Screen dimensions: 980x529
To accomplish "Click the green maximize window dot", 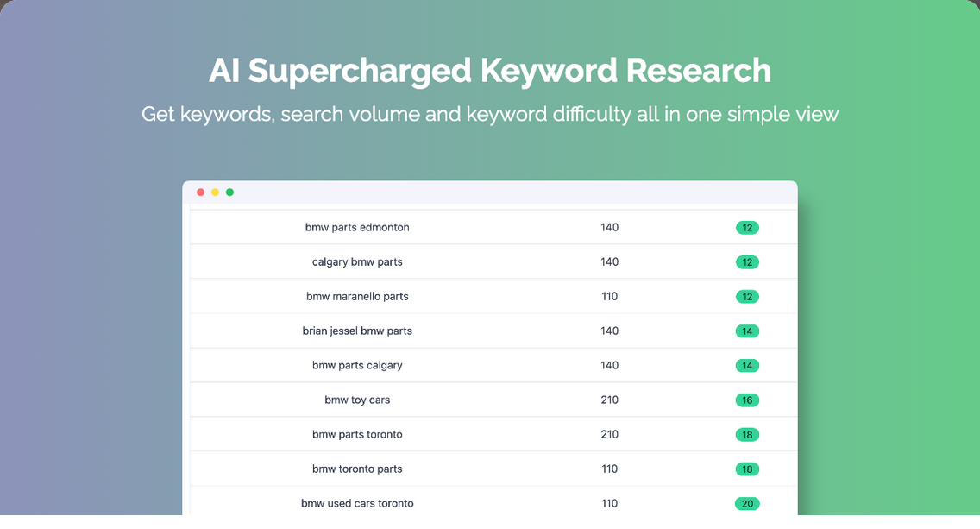I will 230,192.
